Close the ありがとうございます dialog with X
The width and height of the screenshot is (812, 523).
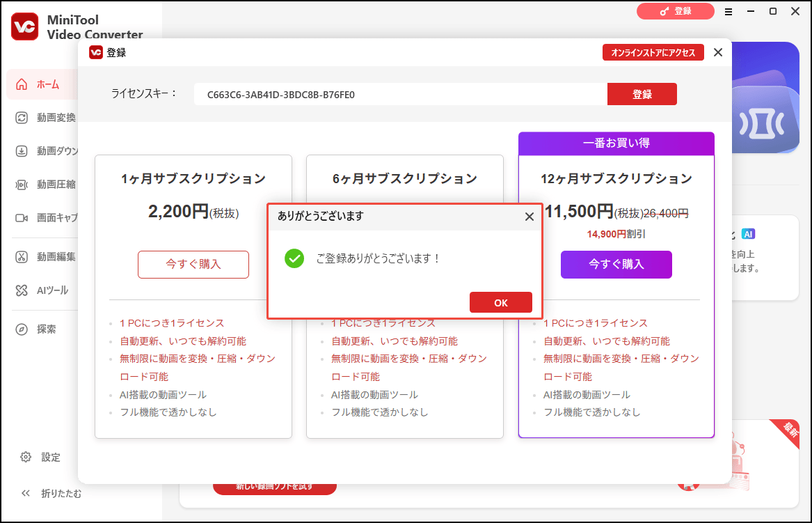tap(529, 217)
